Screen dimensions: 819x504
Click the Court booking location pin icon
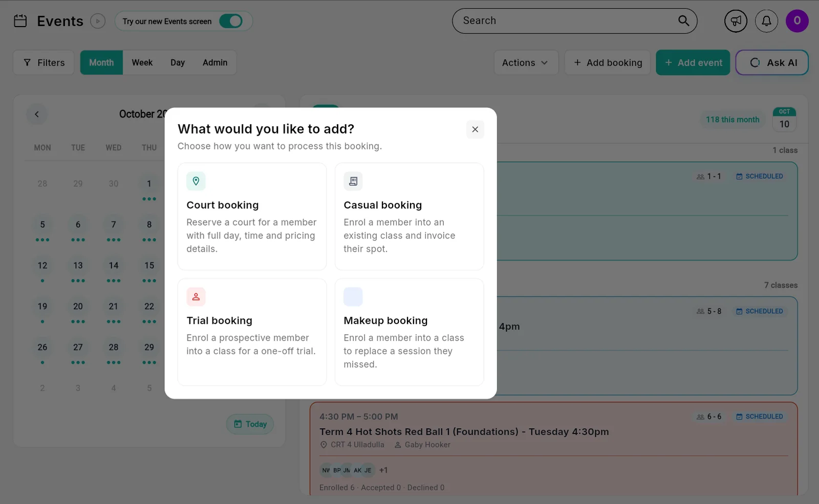(196, 181)
